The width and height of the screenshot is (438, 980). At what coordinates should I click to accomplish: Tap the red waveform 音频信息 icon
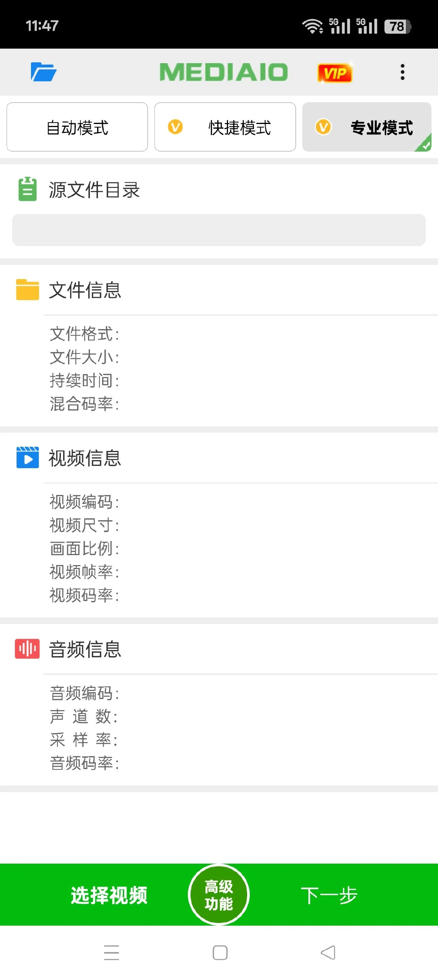tap(28, 649)
